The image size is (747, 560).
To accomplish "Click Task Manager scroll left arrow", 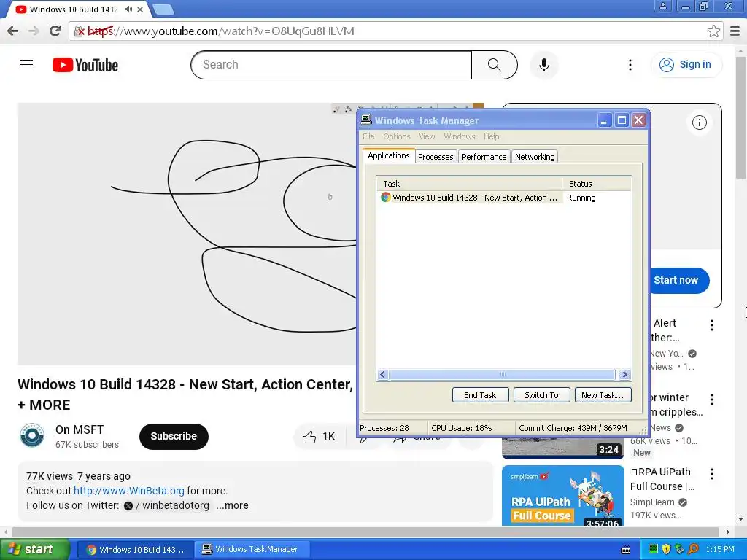I will pos(382,375).
